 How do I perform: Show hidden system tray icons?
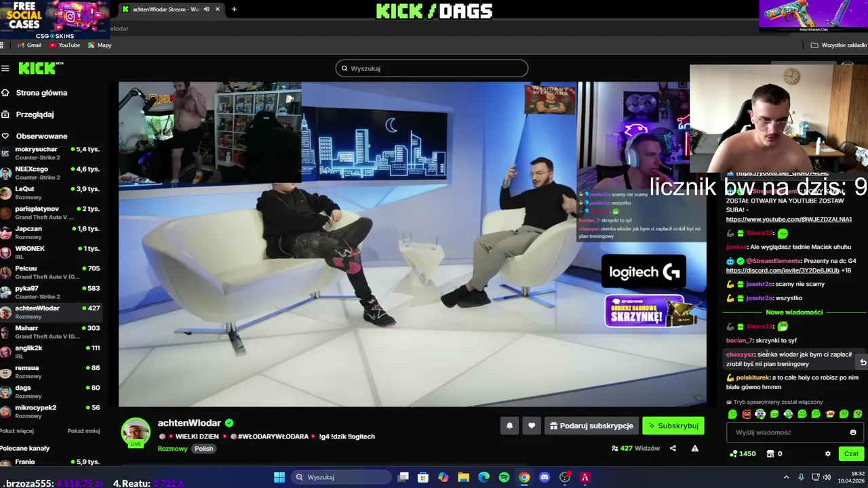tap(786, 477)
